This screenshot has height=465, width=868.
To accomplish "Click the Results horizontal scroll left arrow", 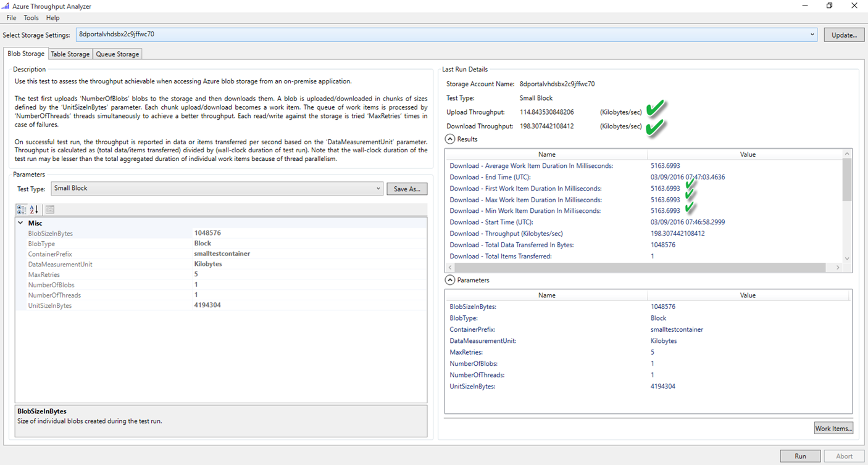I will click(x=449, y=268).
